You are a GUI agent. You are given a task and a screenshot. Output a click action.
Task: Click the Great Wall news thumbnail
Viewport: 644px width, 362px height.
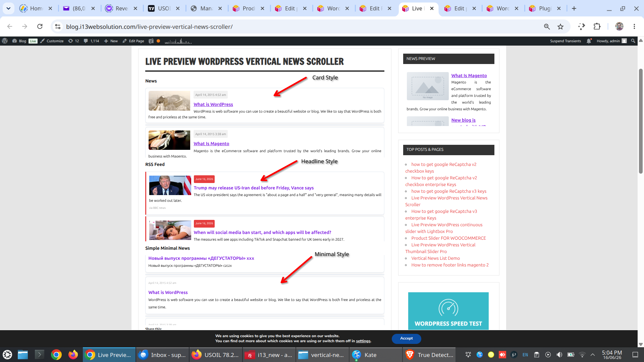[x=169, y=101]
